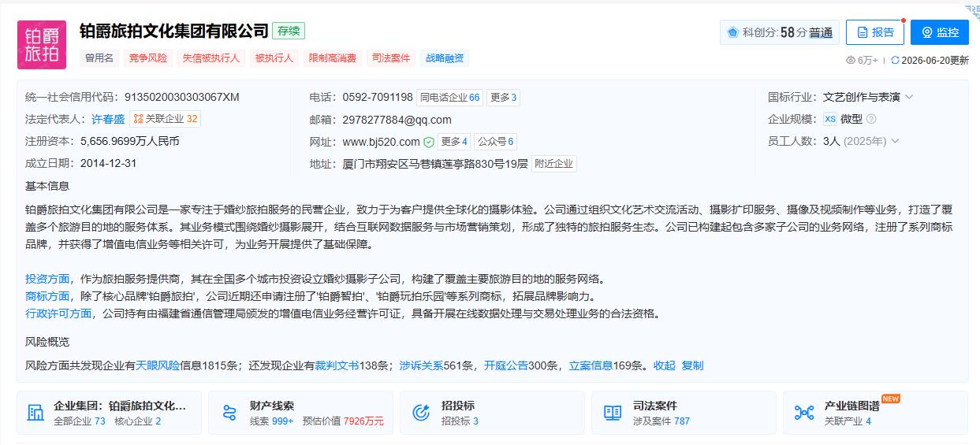Select the 被执行人 tag
980x445 pixels.
point(274,57)
